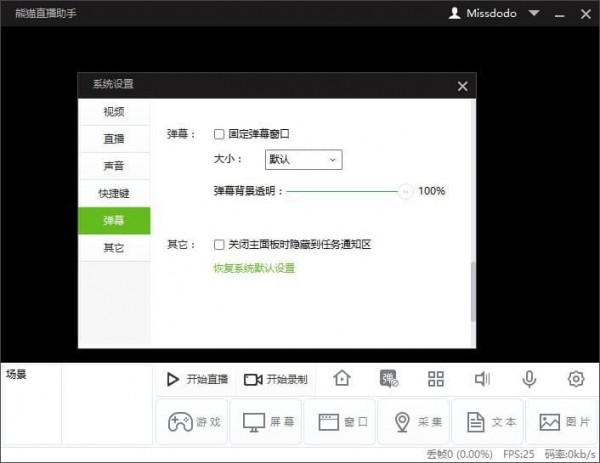Expand the 大小 size dropdown

304,159
